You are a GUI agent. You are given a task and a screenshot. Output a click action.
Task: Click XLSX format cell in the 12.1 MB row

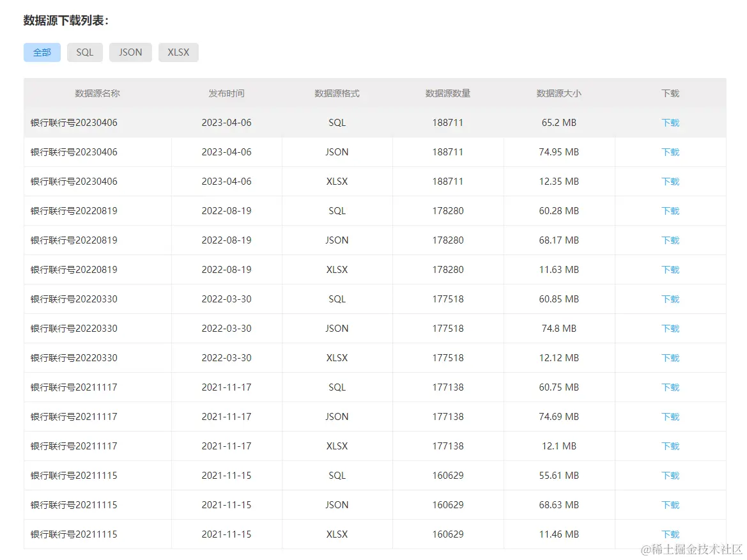337,446
